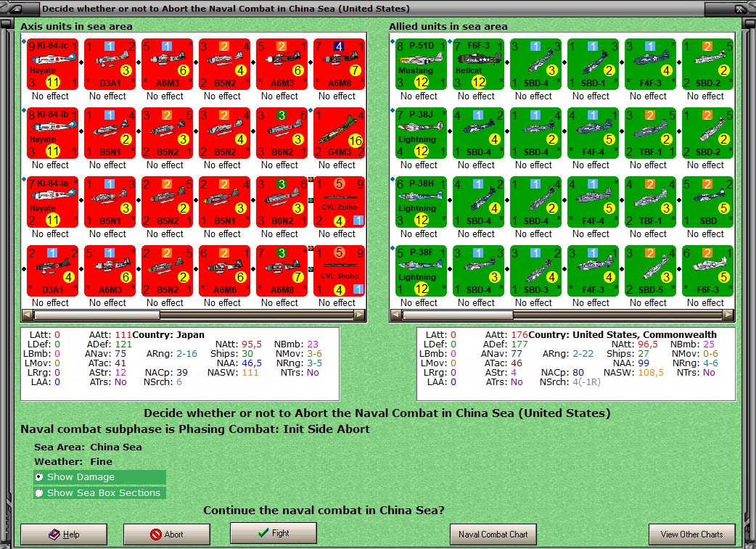Select the unnamed F6F-3 counter with range 5
The image size is (756, 549).
(x=708, y=271)
